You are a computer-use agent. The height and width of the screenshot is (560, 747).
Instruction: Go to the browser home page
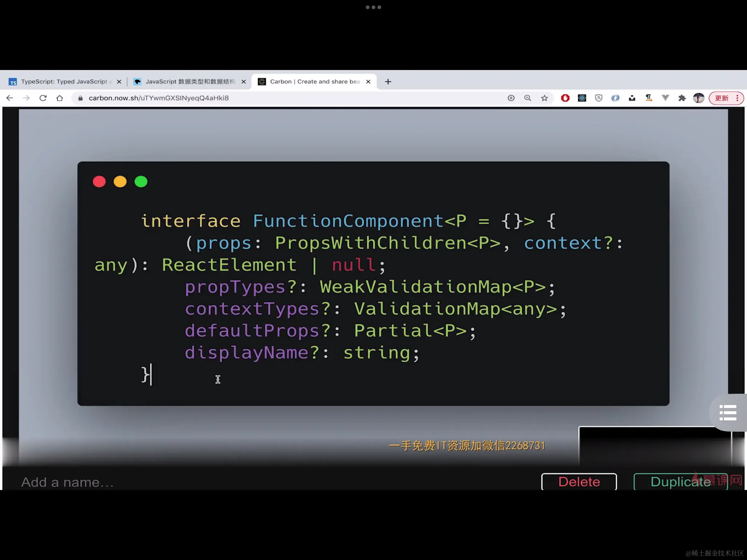click(x=60, y=98)
